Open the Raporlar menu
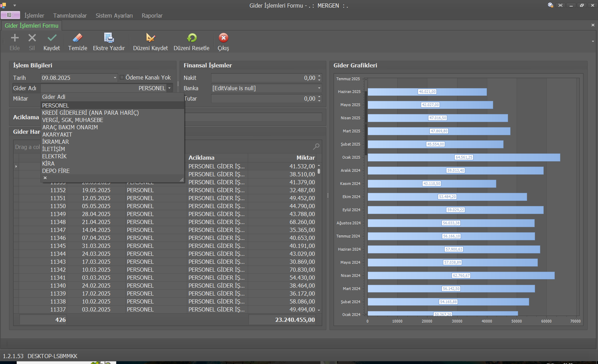 point(152,16)
